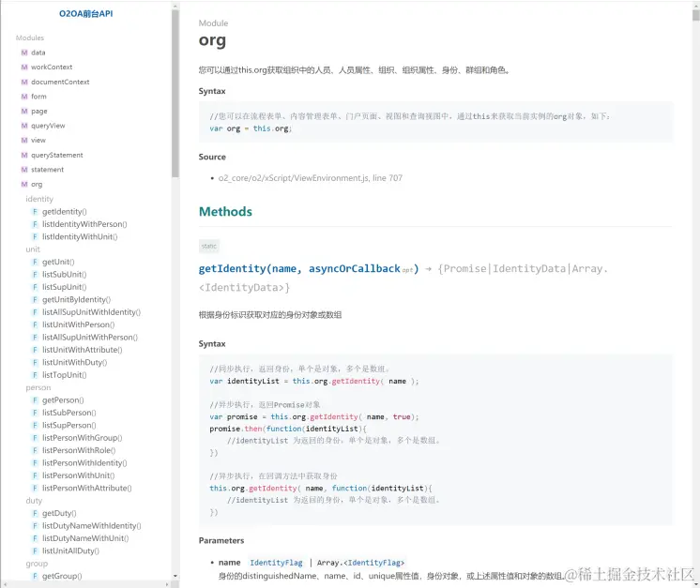This screenshot has height=588, width=700.
Task: Go to listUnitWithPerson() function
Action: pyautogui.click(x=78, y=324)
